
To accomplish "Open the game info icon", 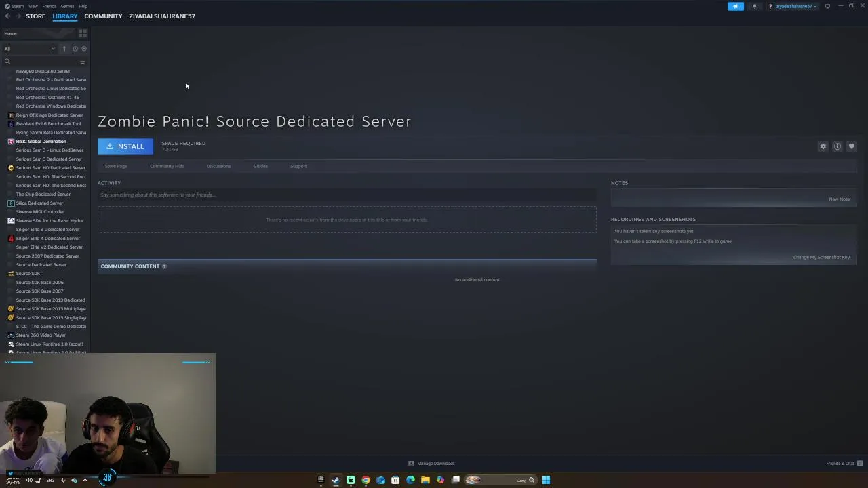I will click(837, 146).
